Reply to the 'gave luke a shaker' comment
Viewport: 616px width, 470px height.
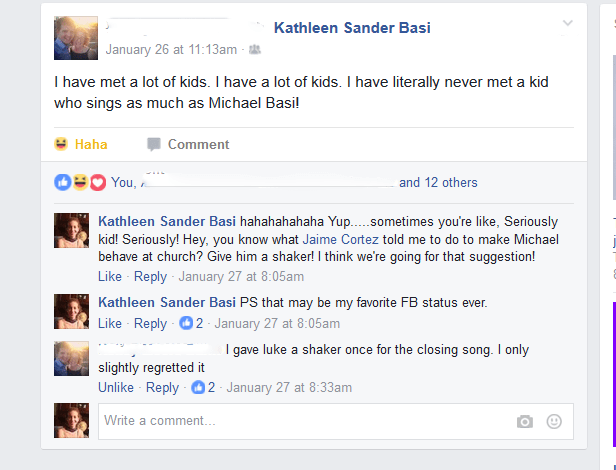coord(162,387)
